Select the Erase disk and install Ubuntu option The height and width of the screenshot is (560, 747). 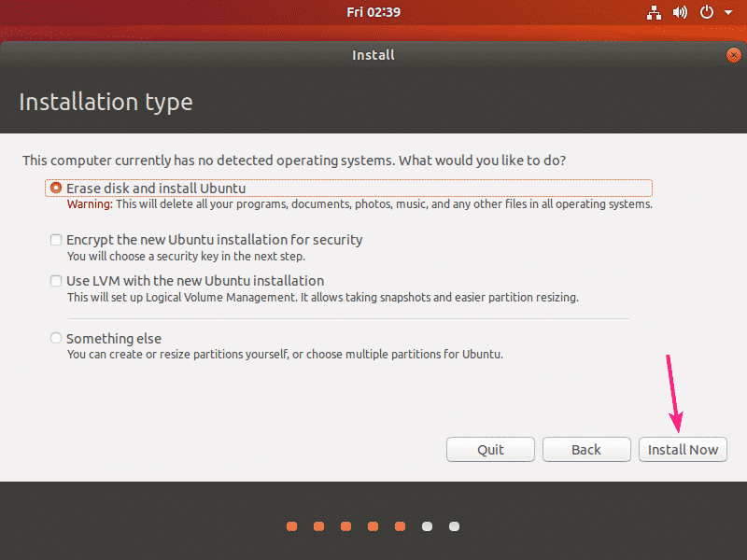(x=55, y=188)
